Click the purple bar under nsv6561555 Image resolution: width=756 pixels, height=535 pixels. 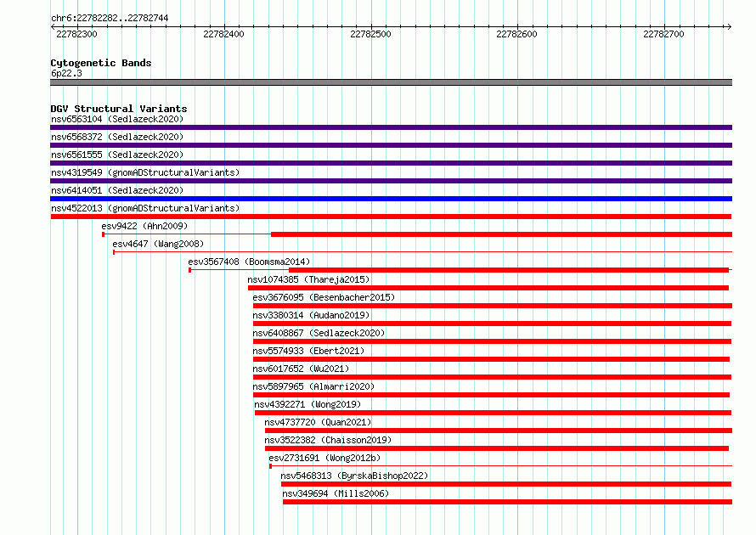[x=391, y=163]
